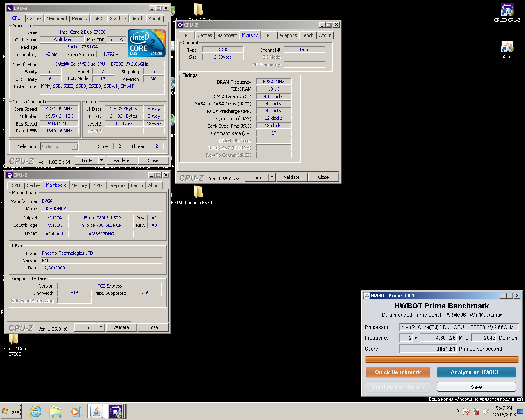
Task: Click Tools button in the CPU-Z Processor window
Action: [x=87, y=160]
